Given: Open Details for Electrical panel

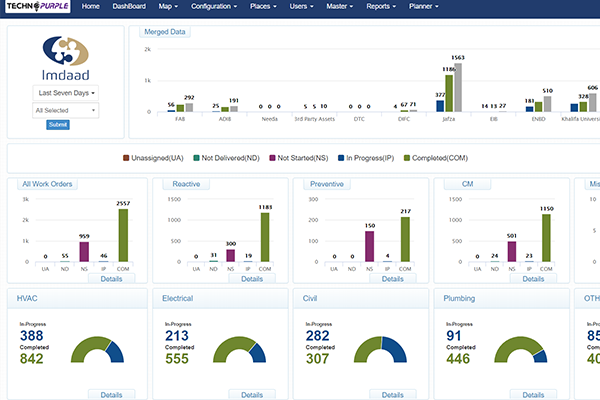Looking at the screenshot, I should pyautogui.click(x=252, y=395).
